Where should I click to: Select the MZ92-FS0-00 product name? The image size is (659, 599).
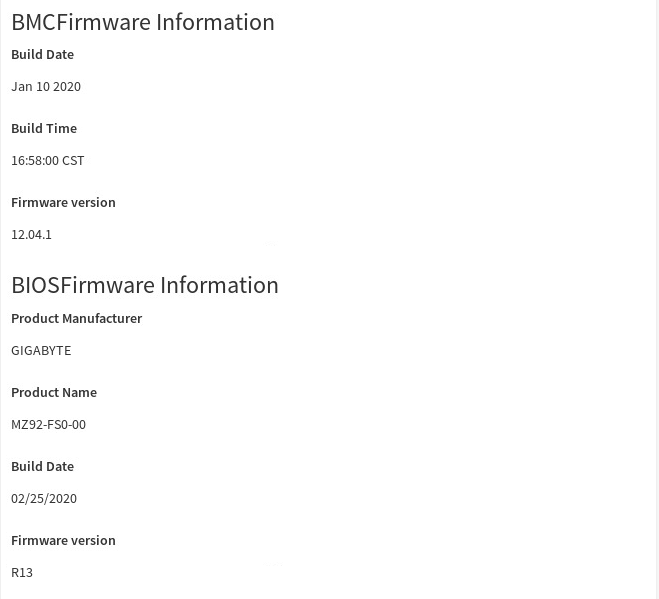pos(48,424)
